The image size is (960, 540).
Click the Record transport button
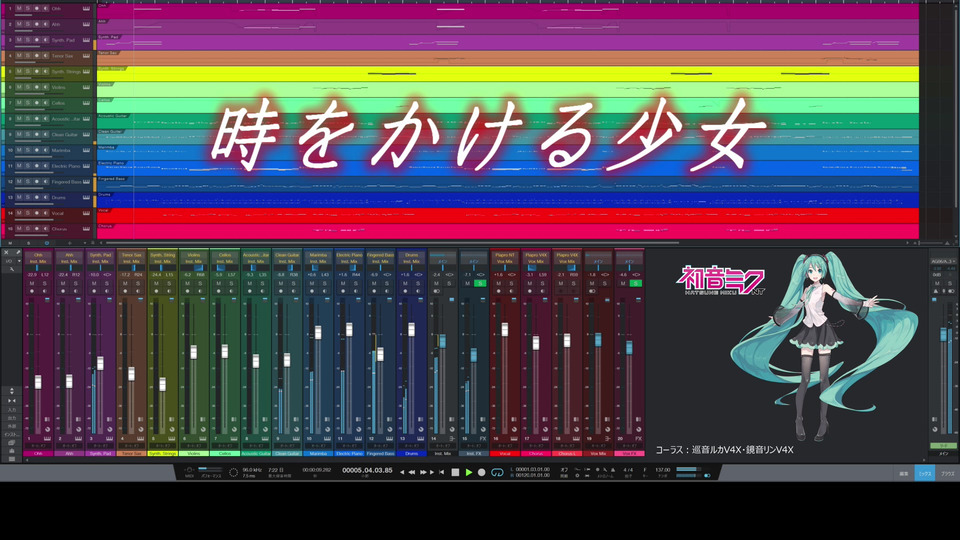[481, 472]
